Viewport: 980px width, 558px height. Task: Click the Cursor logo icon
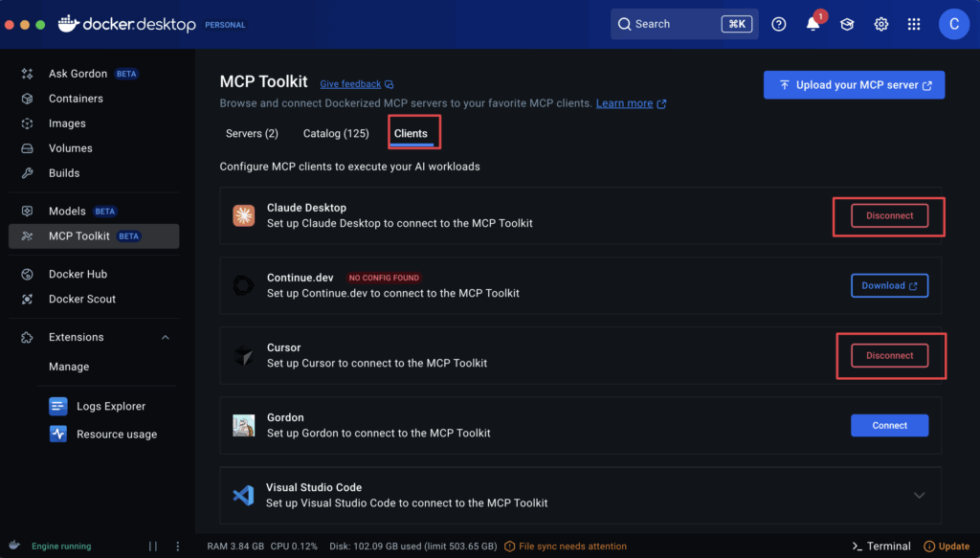coord(244,355)
